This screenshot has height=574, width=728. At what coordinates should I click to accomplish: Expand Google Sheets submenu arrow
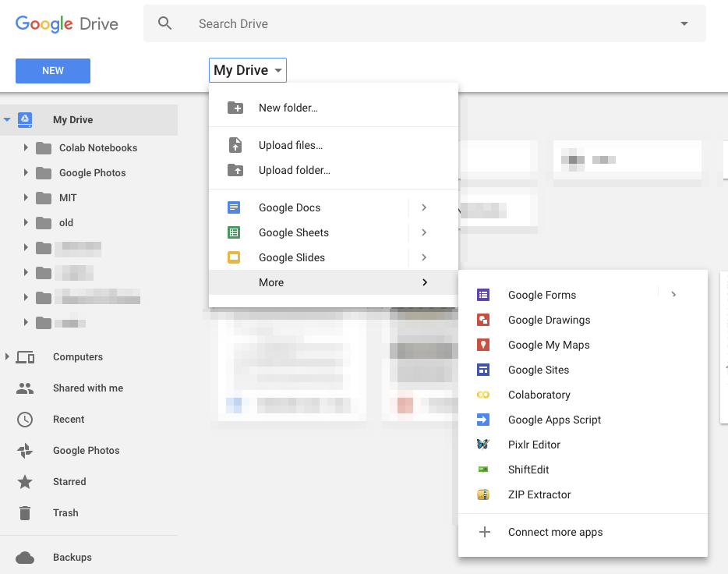424,232
